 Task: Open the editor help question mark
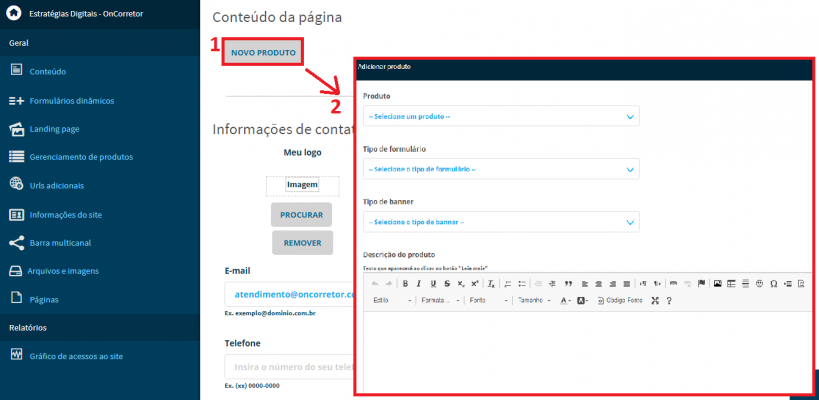pyautogui.click(x=669, y=300)
